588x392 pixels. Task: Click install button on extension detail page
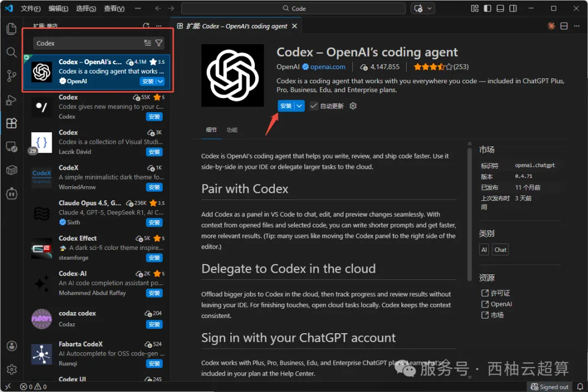[286, 106]
